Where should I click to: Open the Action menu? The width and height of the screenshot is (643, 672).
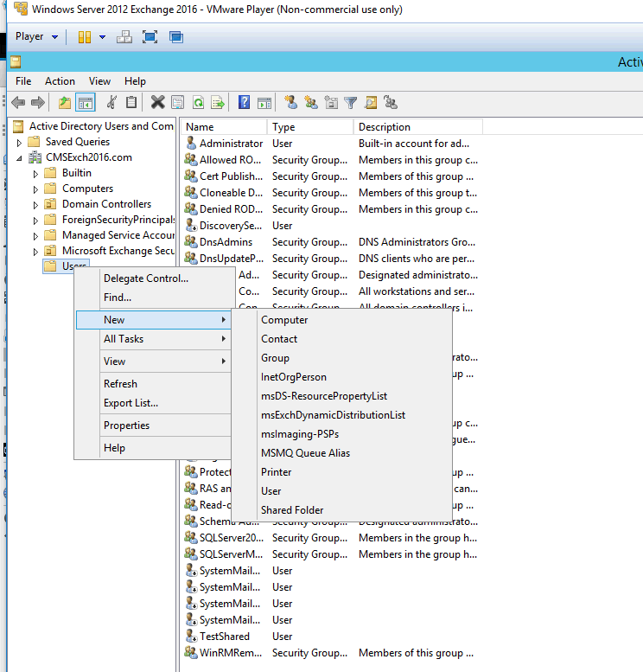pos(60,81)
